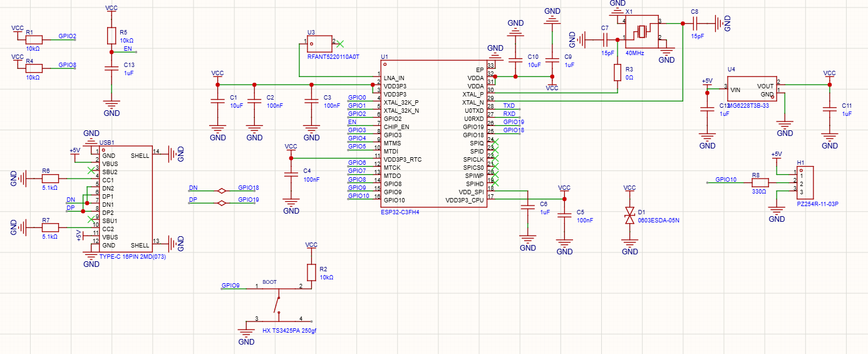Select capacitor C2 symbol
Image resolution: width=868 pixels, height=354 pixels.
coord(254,102)
